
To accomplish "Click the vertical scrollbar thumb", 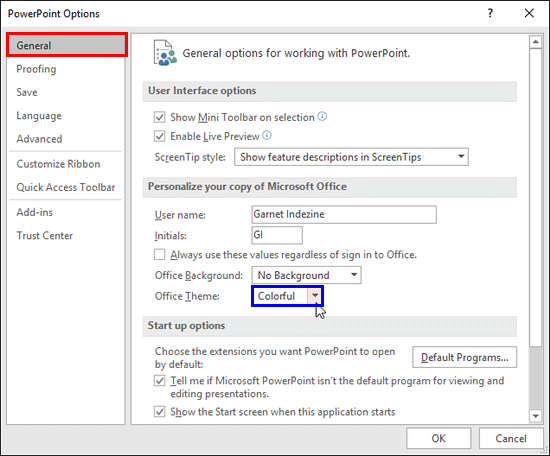I will coord(535,198).
